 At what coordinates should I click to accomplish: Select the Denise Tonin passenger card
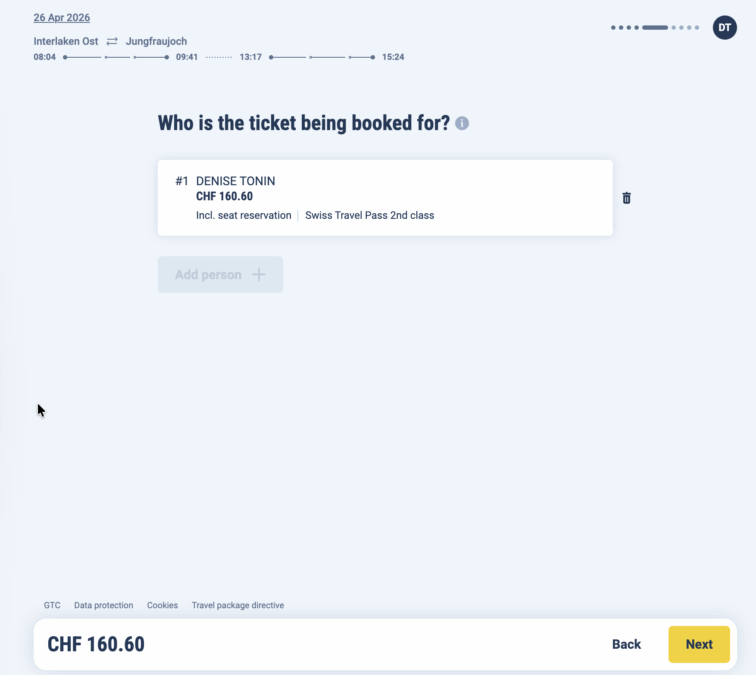(x=385, y=198)
